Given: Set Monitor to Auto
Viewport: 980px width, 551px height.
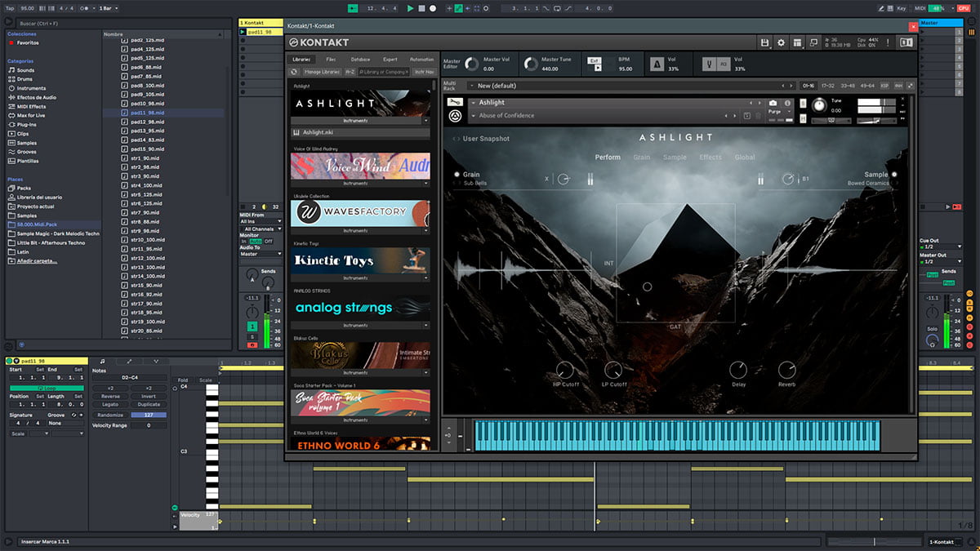Looking at the screenshot, I should [x=256, y=242].
